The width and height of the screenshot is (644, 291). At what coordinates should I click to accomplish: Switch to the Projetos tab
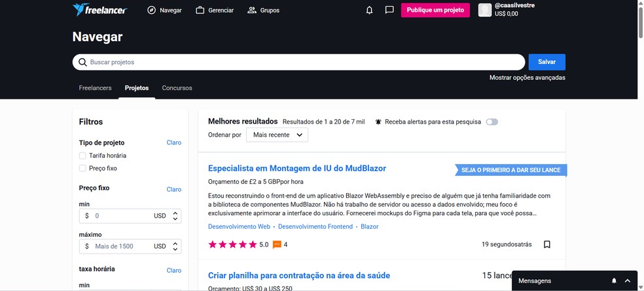(x=137, y=88)
